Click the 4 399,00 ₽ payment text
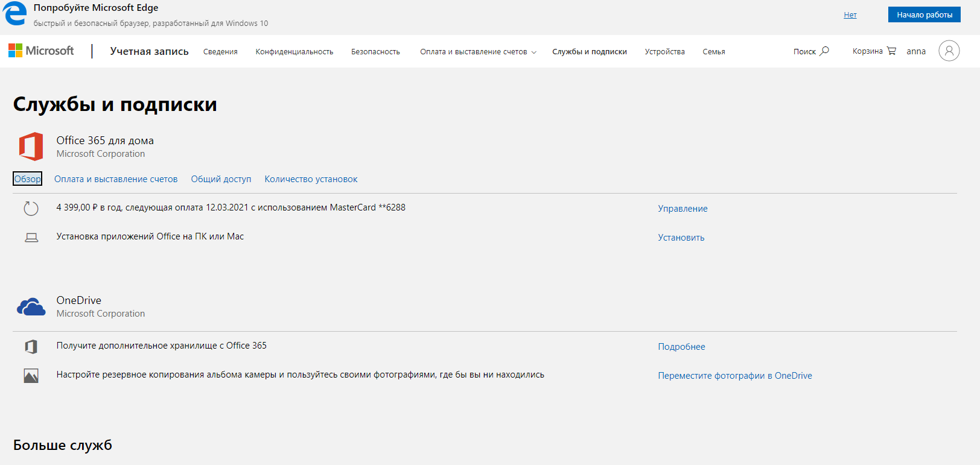Image resolution: width=980 pixels, height=465 pixels. click(x=231, y=207)
